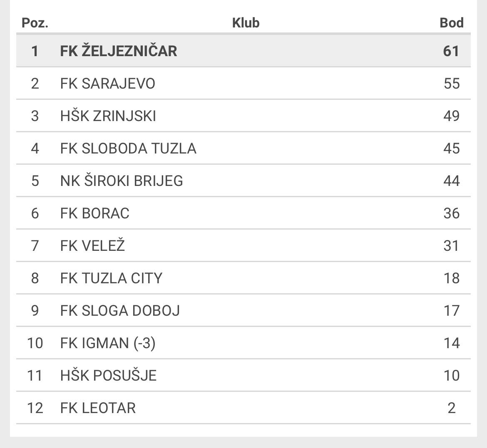Viewport: 487px width, 448px height.
Task: Open FK TUZLA CITY entry
Action: coord(111,278)
